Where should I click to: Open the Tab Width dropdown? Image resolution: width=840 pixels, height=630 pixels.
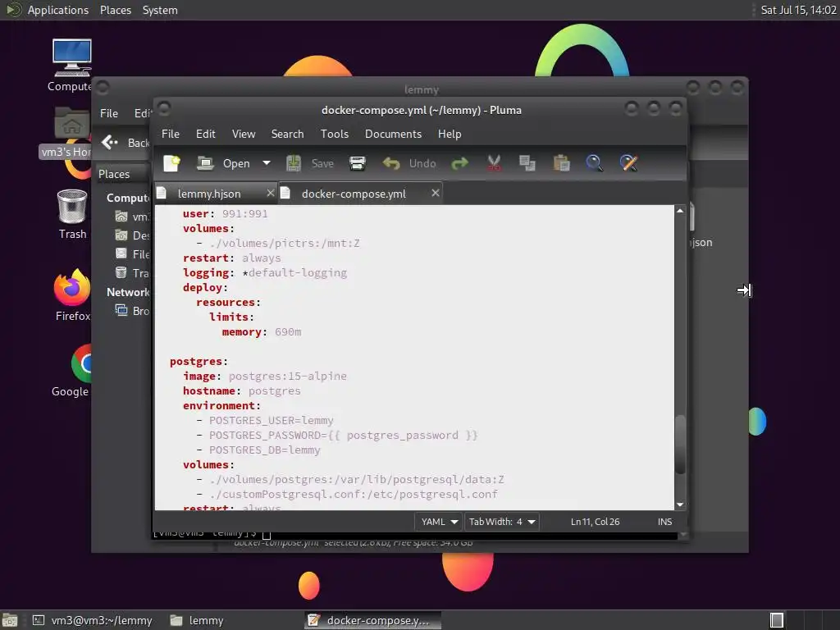[501, 522]
